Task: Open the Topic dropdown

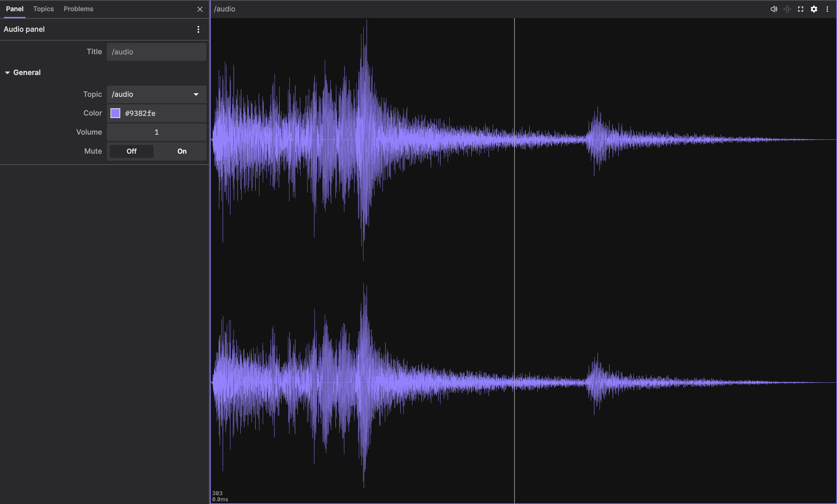Action: [156, 94]
